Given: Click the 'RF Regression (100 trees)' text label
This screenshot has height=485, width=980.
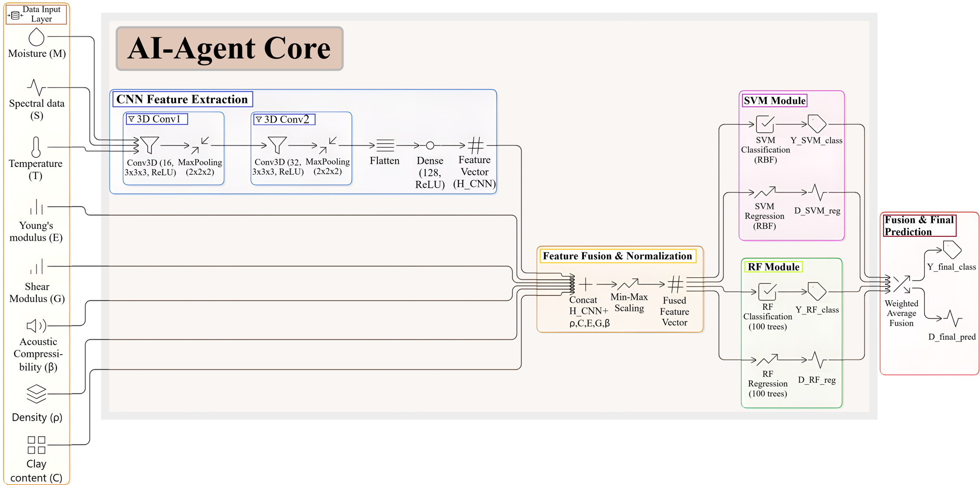Looking at the screenshot, I should pyautogui.click(x=768, y=384).
